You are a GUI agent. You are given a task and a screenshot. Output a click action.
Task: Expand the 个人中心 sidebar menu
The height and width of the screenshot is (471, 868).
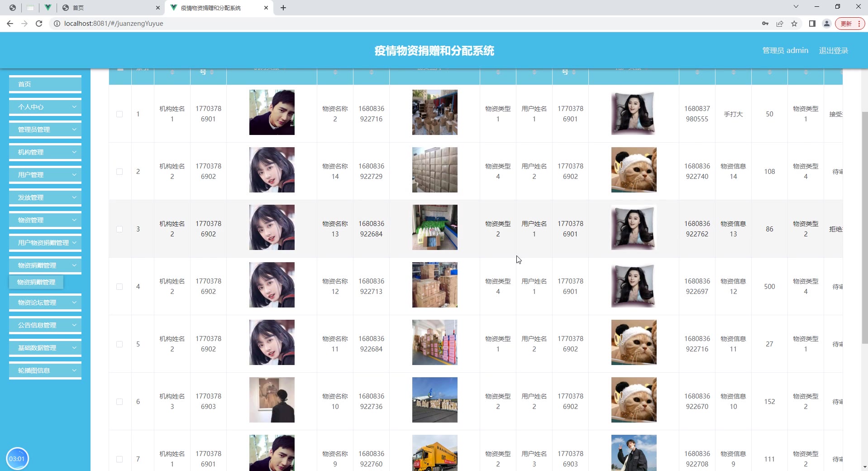(x=45, y=107)
